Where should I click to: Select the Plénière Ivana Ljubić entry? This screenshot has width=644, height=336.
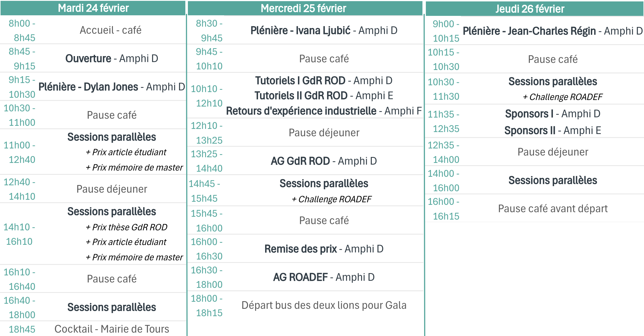(324, 31)
